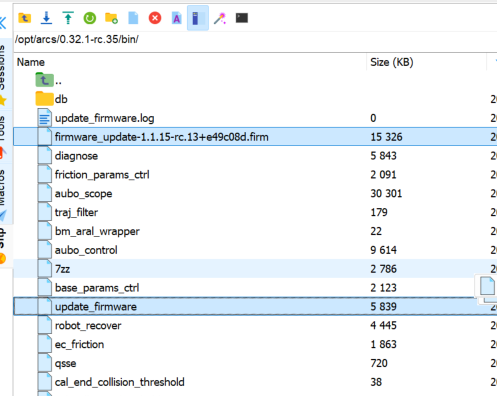Open the db folder
This screenshot has height=396, width=497.
[255, 99]
